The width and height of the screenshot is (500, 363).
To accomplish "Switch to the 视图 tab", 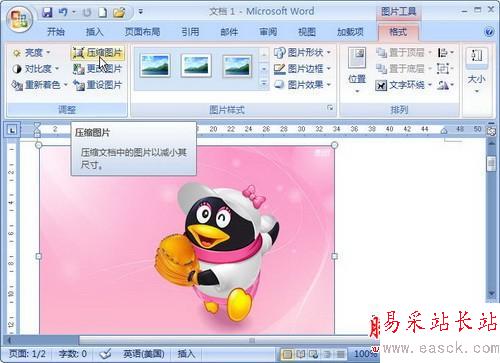I will 307,32.
